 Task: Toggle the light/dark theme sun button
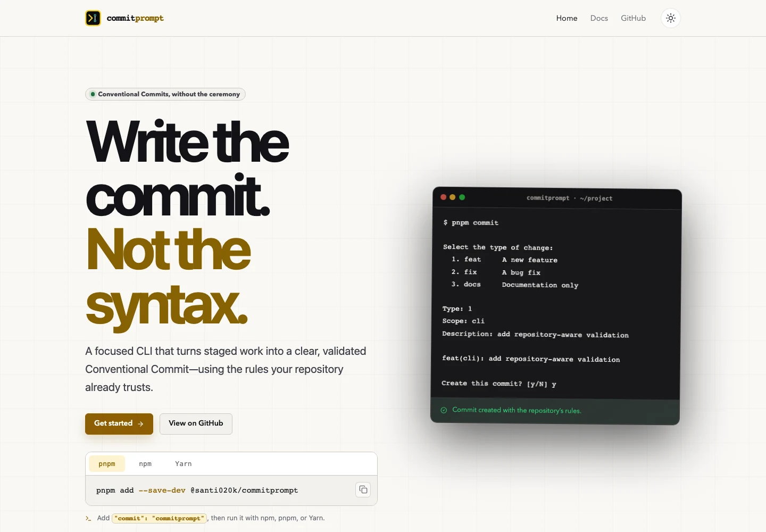click(671, 18)
